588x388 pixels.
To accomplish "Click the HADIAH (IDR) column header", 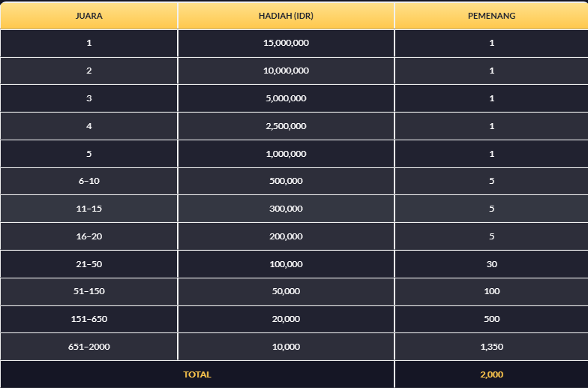I will tap(286, 15).
